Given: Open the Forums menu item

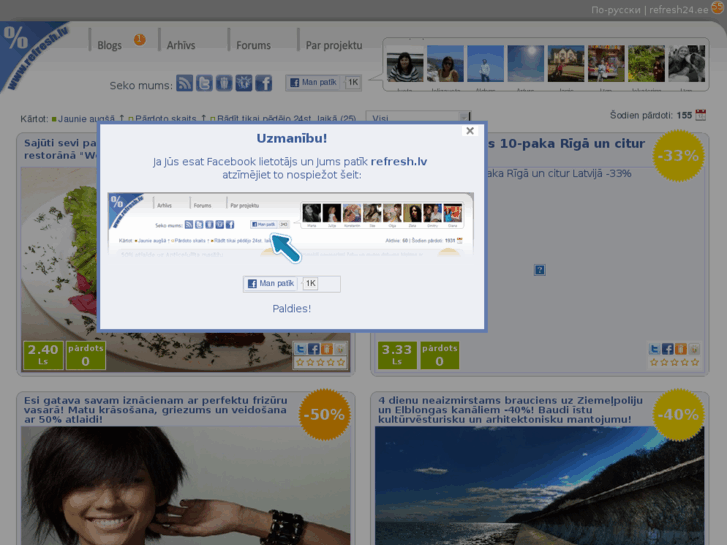Looking at the screenshot, I should 254,45.
